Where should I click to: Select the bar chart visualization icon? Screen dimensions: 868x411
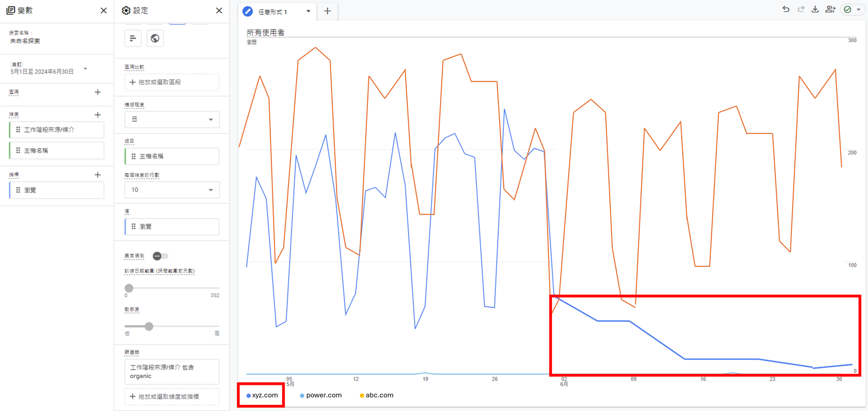[x=133, y=38]
